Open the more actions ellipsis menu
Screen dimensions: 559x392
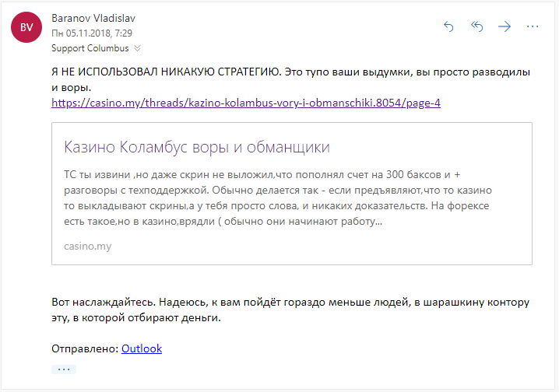pyautogui.click(x=533, y=26)
